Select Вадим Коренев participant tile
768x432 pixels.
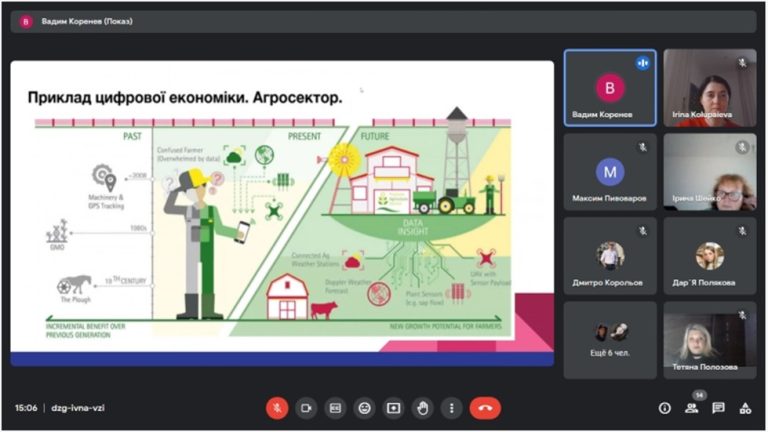tap(610, 88)
